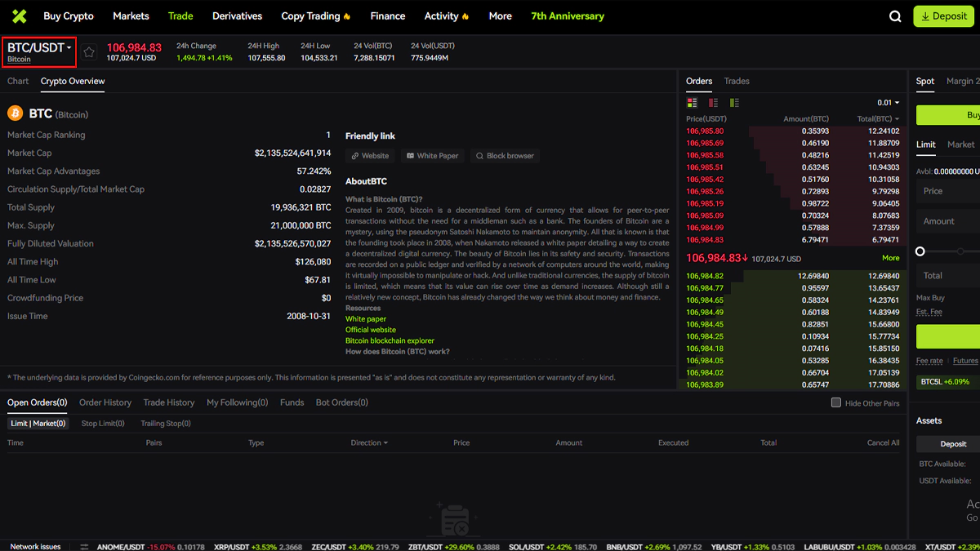980x551 pixels.
Task: Switch to the Chart tab
Action: (18, 81)
